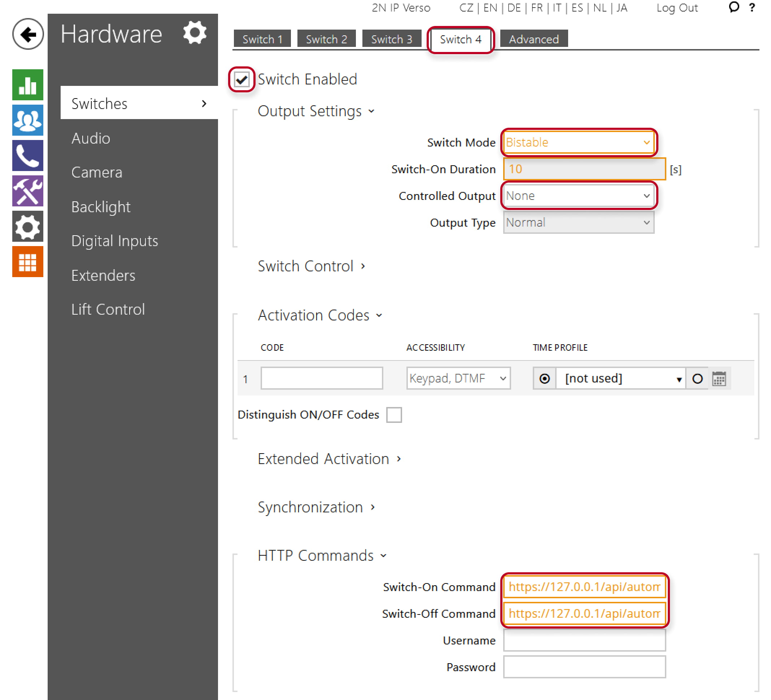This screenshot has height=700, width=771.
Task: Select Switches in Hardware menu
Action: click(139, 103)
